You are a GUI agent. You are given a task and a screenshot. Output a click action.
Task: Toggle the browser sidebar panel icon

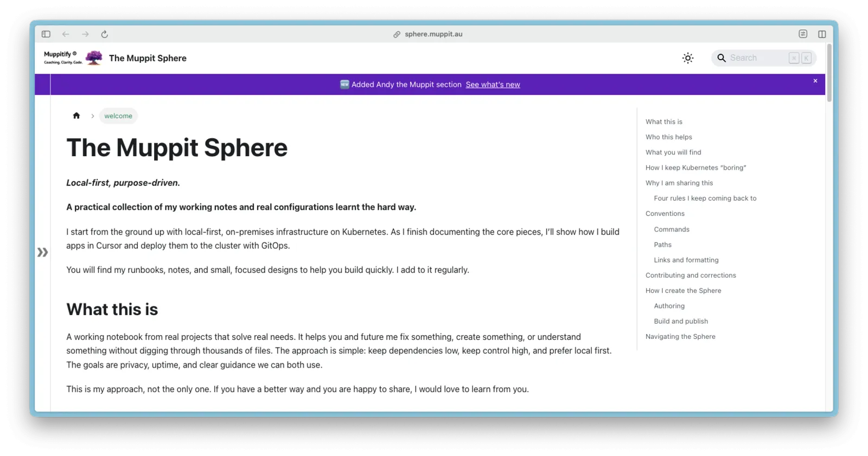click(x=46, y=34)
